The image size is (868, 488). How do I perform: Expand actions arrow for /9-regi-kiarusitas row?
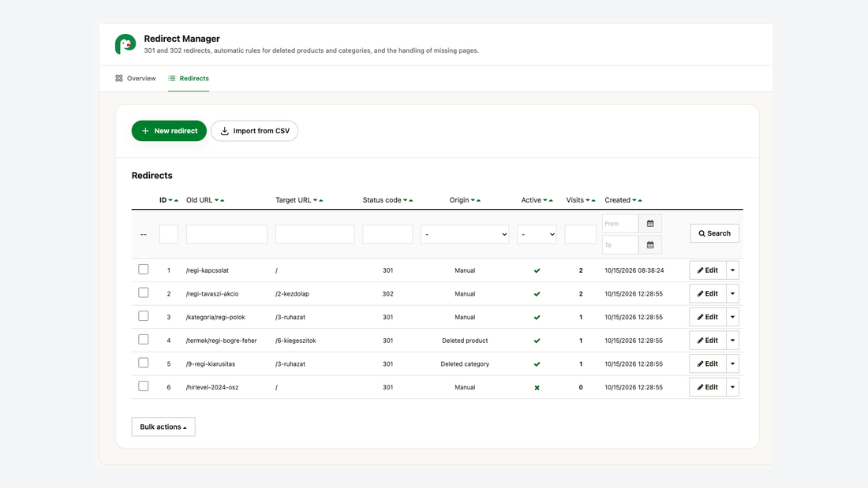coord(732,363)
